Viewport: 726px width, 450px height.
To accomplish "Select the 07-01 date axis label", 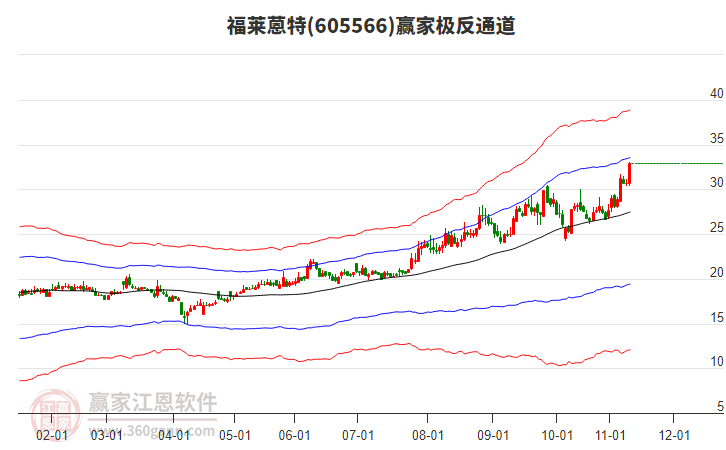I will [358, 436].
